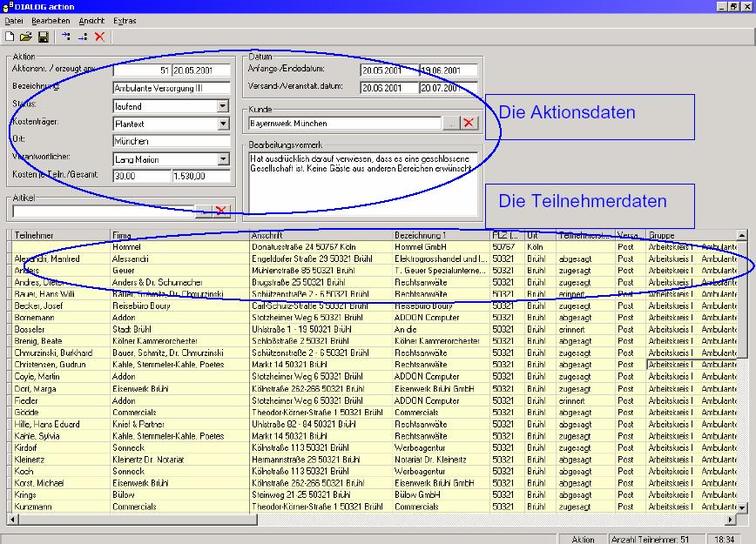Click the red X delete toolbar icon

[x=99, y=37]
